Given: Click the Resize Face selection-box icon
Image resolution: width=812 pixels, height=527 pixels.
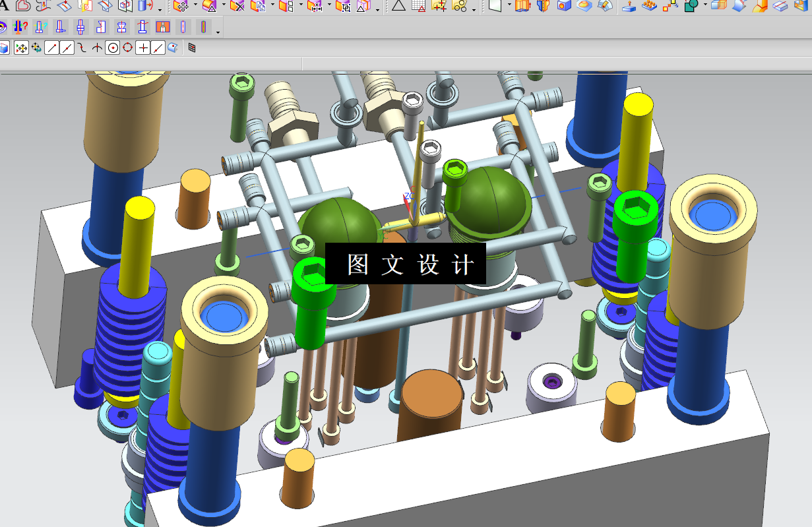Looking at the screenshot, I should (344, 7).
